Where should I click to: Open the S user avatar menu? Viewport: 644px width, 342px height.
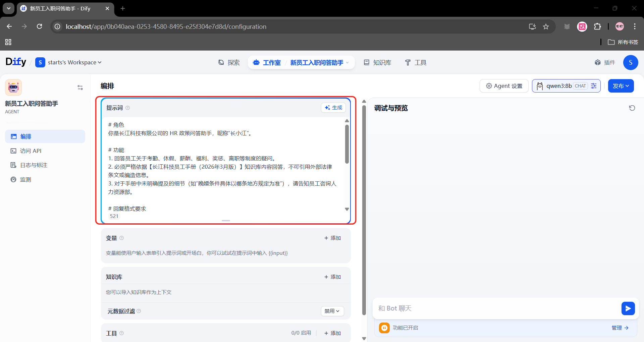coord(631,62)
